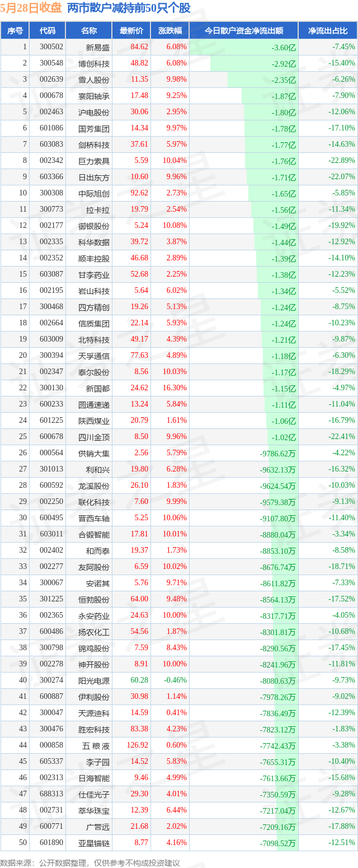Click stock name 四川金顶
Screen dimensions: 358x868
tap(94, 437)
